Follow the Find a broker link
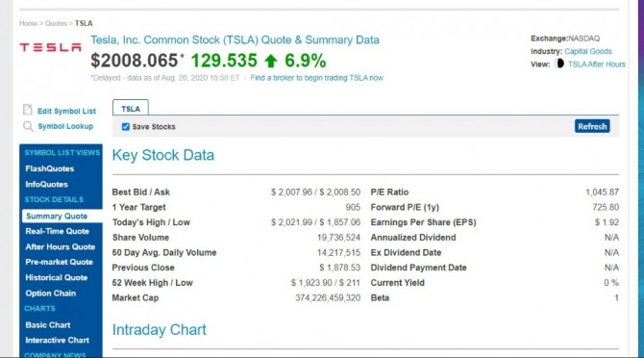The height and width of the screenshot is (358, 644). click(316, 78)
